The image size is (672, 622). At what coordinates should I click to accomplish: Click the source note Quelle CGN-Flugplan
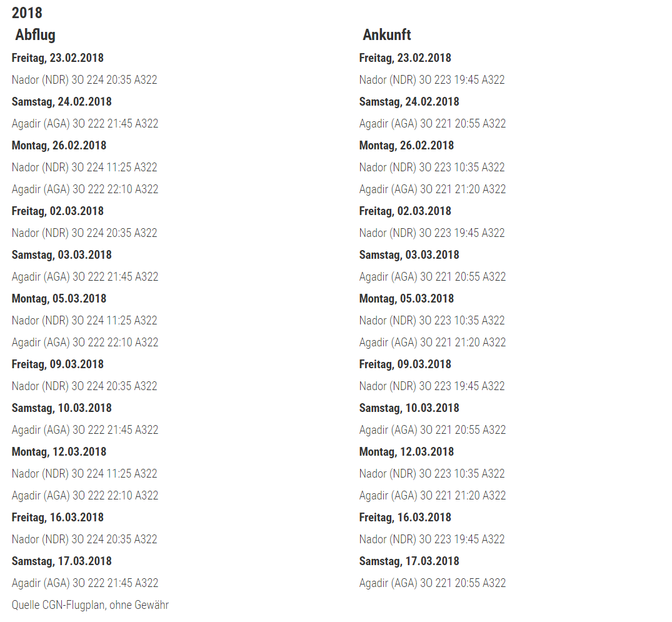[90, 604]
